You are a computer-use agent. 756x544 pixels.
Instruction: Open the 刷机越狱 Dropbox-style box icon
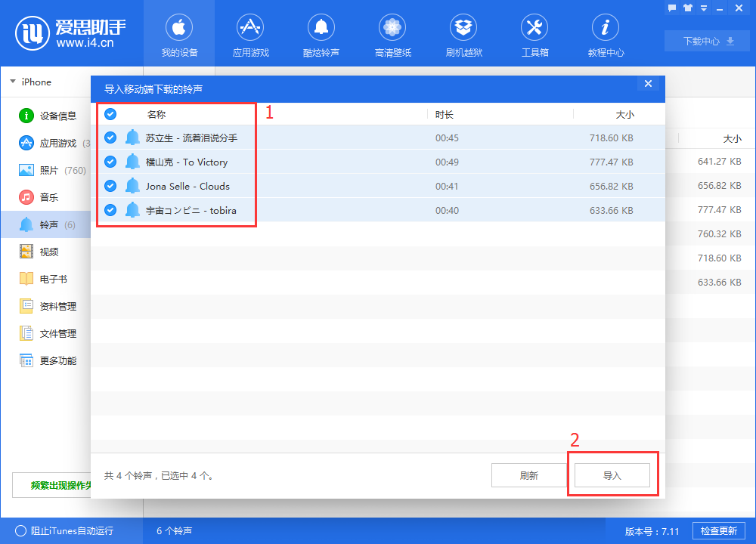463,29
